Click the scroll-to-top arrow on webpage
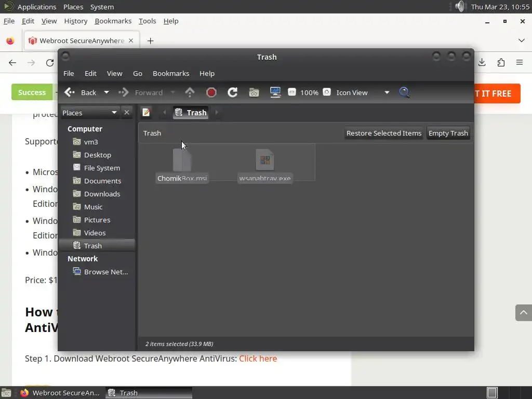Viewport: 532px width, 399px height. [x=524, y=312]
